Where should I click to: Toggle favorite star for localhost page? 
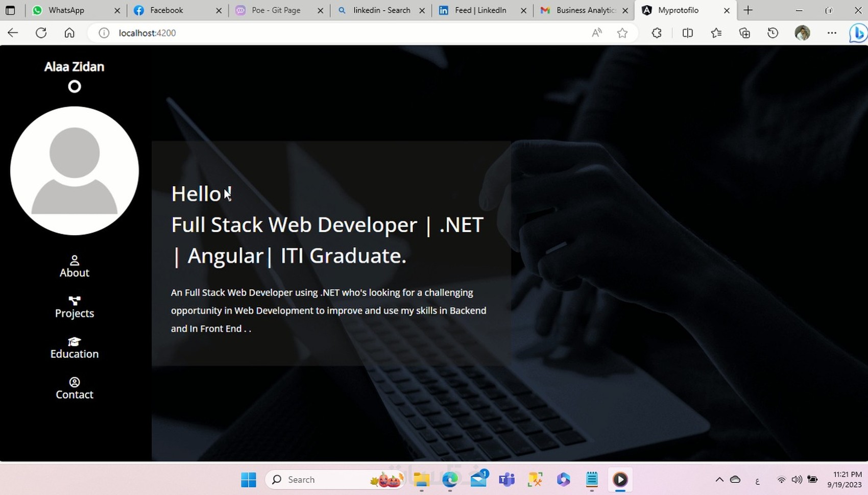tap(622, 33)
